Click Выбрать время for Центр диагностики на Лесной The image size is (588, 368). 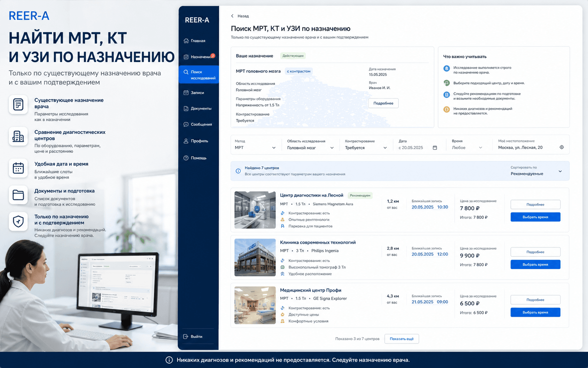[535, 217]
